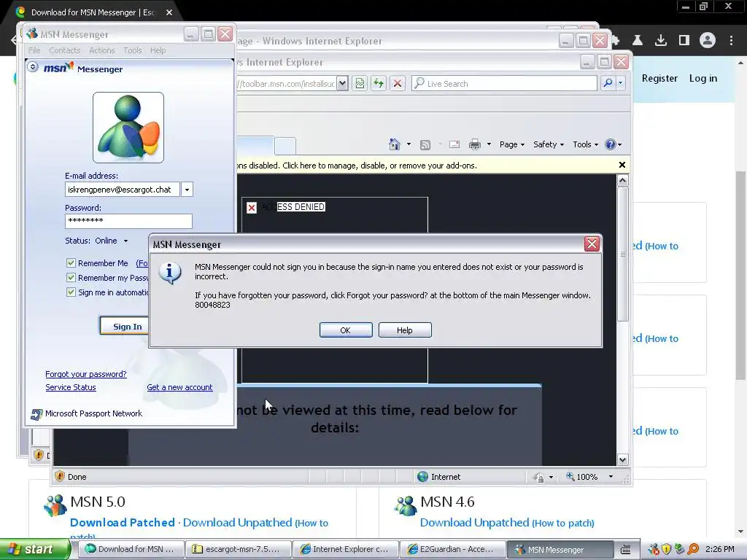Click the Password field in Messenger
The height and width of the screenshot is (560, 747).
point(128,221)
